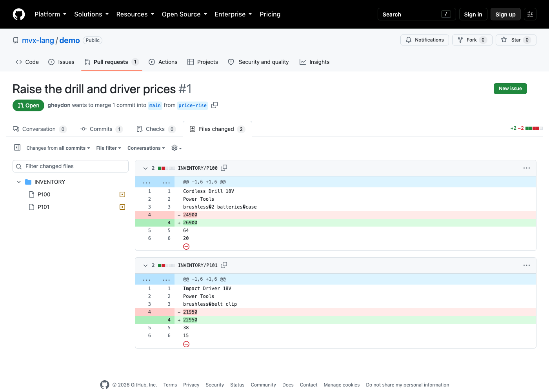Star the repository

tap(516, 40)
